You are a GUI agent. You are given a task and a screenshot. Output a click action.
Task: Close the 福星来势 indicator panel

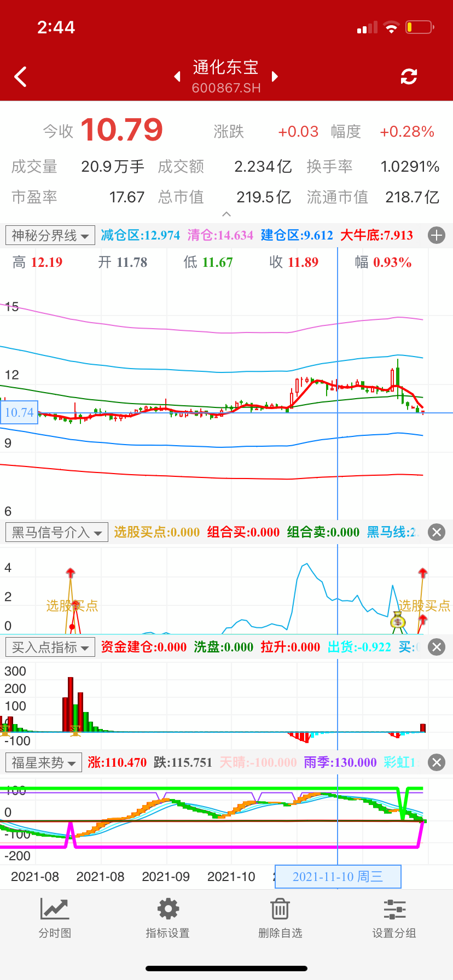tap(437, 762)
